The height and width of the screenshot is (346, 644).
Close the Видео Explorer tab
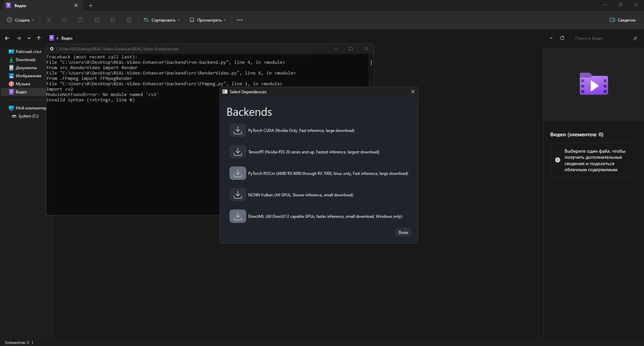point(76,6)
